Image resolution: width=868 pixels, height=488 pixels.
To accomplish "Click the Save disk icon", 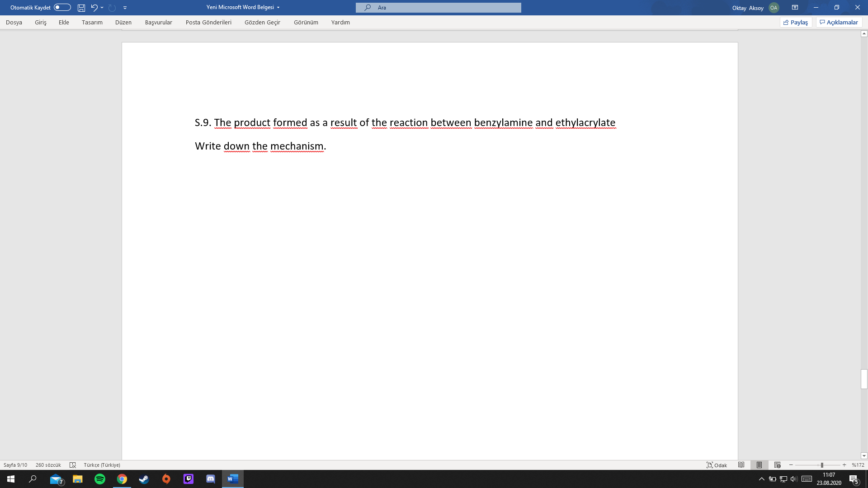I will tap(81, 8).
